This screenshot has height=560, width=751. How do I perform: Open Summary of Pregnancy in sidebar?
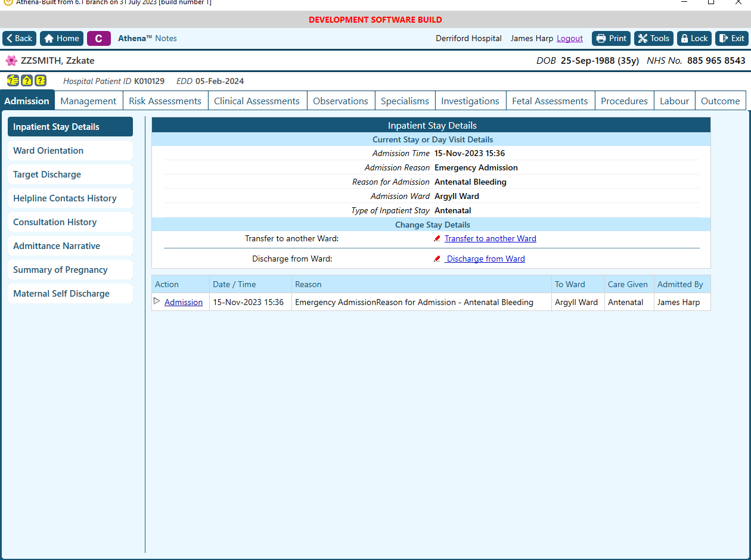(70, 269)
